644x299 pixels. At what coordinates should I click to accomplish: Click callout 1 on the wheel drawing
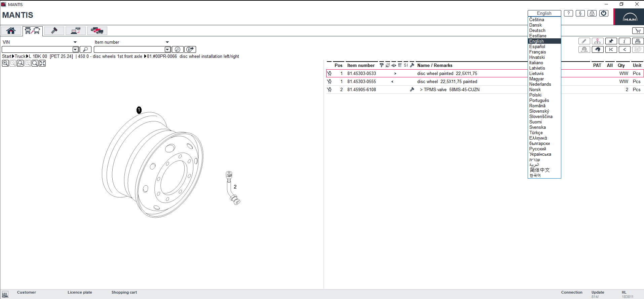(x=139, y=110)
